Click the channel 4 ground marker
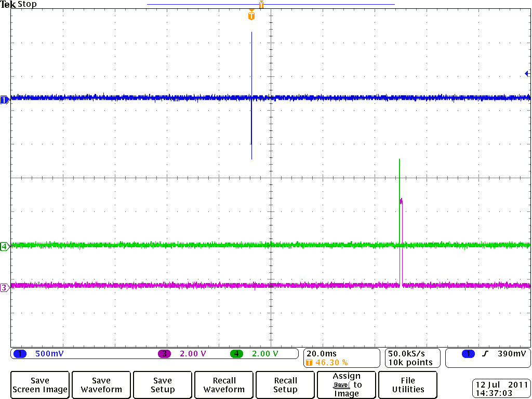532x399 pixels. click(5, 246)
